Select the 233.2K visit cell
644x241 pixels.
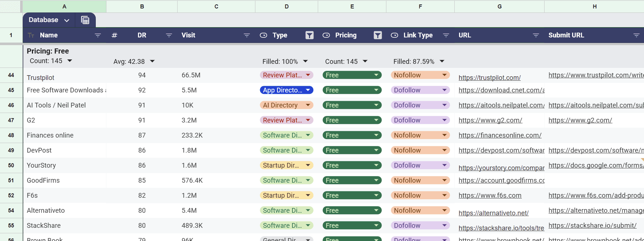click(217, 135)
